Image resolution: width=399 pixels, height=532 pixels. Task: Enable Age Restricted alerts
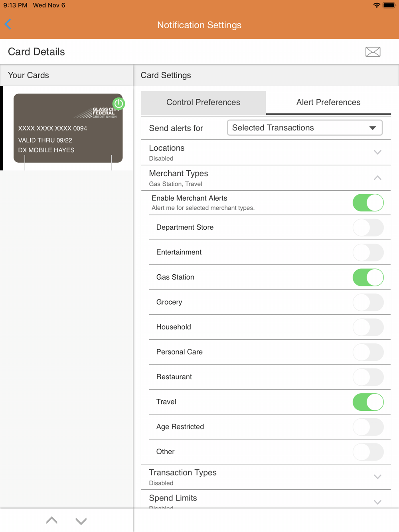(368, 427)
